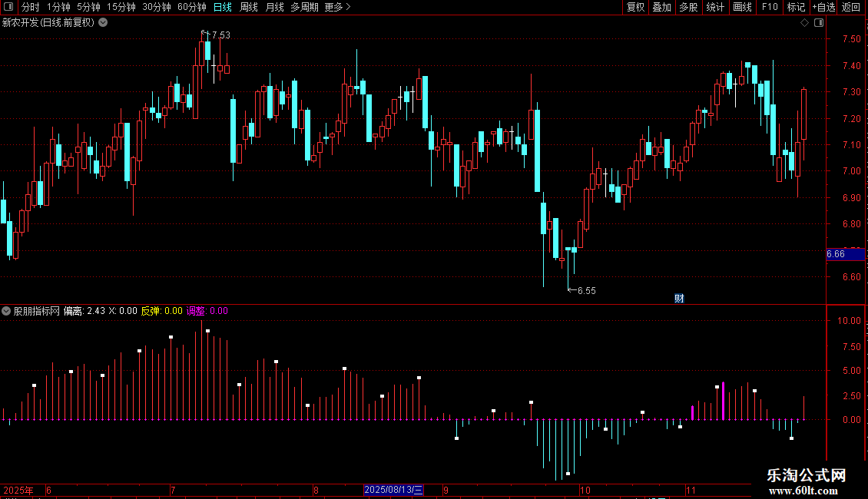868x499 pixels.
Task: Open F10 company information
Action: click(x=770, y=7)
